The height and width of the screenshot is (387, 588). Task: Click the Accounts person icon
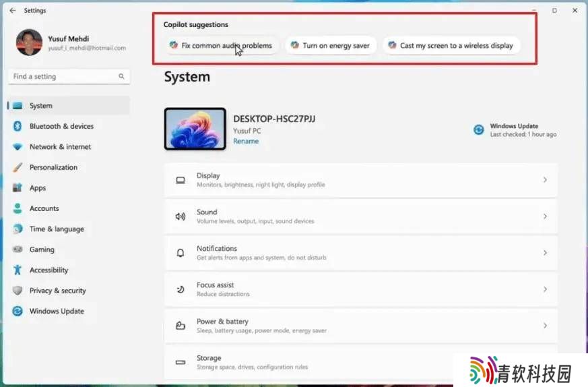pyautogui.click(x=18, y=208)
